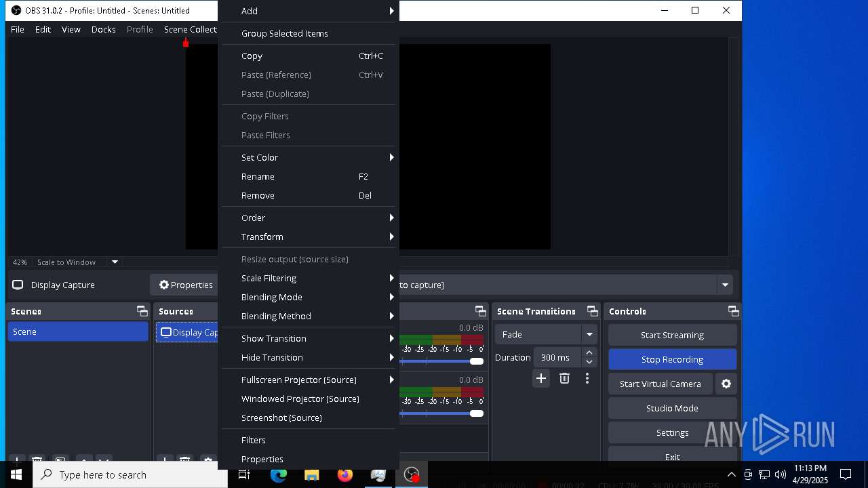The image size is (868, 488).
Task: Select Remove to delete source
Action: [x=309, y=195]
